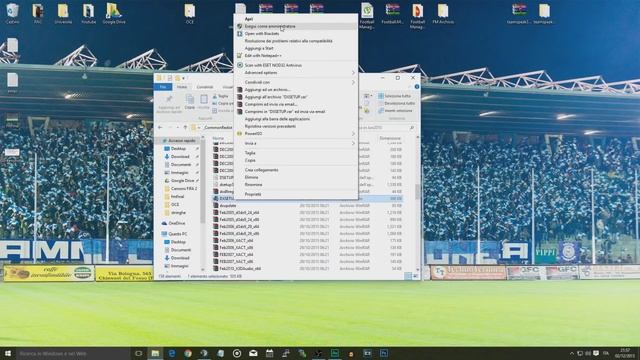Click the Explorer search field
Screen dimensions: 640x360
pos(386,128)
